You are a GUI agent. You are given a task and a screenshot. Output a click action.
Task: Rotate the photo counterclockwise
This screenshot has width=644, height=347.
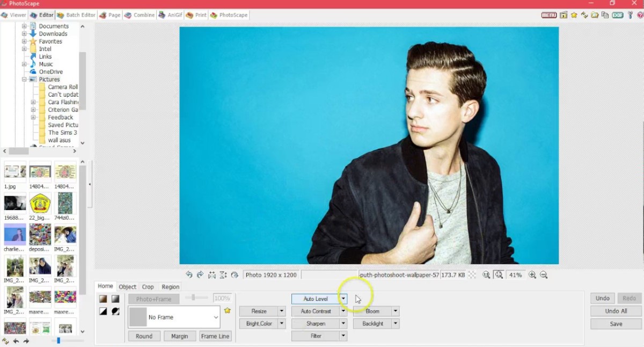(189, 274)
